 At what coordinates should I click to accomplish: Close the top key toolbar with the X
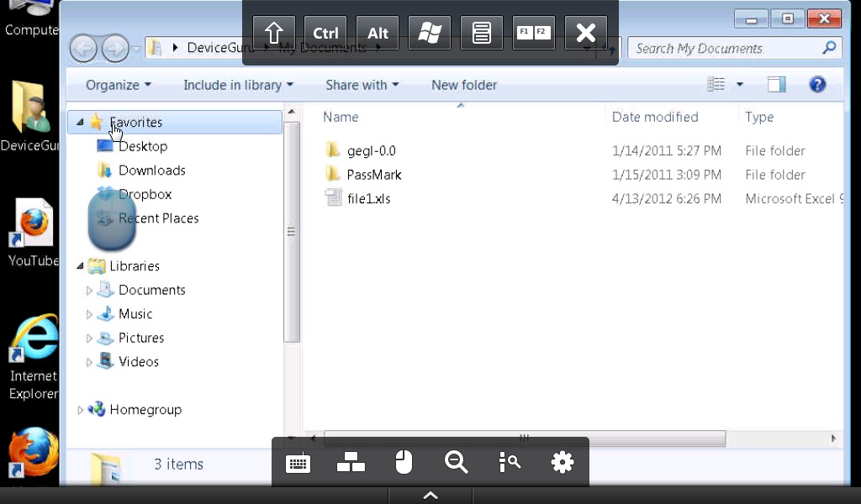tap(586, 33)
